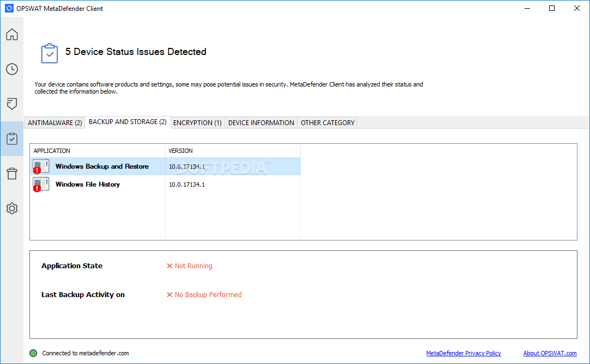Open the History clock sidebar icon
The image size is (590, 364).
point(11,69)
